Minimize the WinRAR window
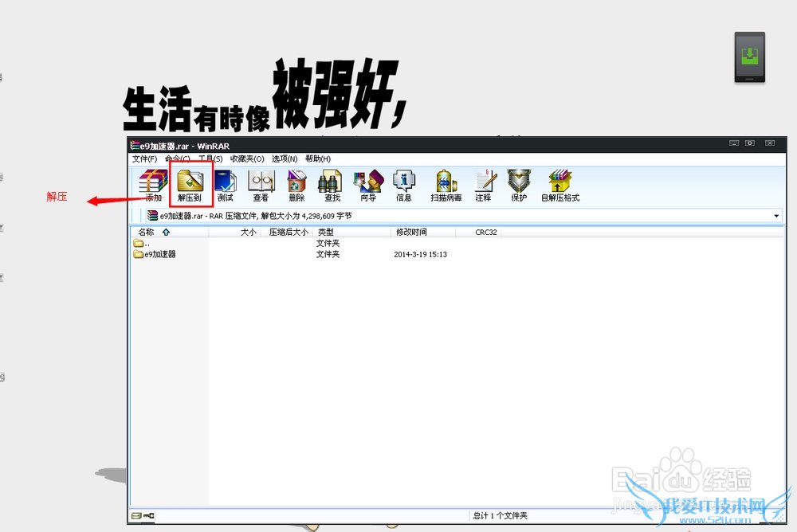797x532 pixels. (734, 143)
